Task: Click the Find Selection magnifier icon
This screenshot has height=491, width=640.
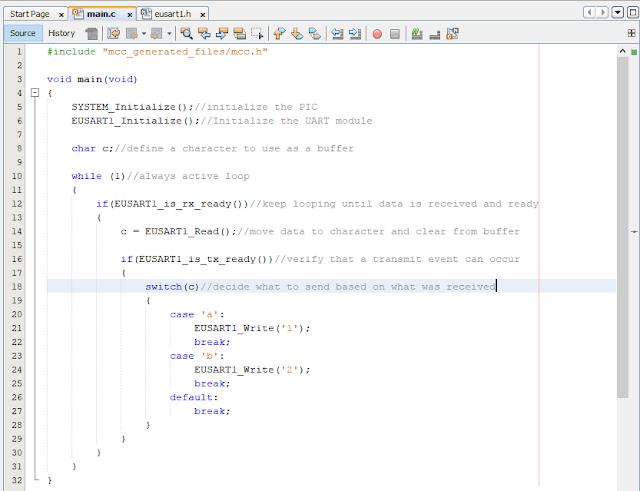Action: [x=187, y=33]
